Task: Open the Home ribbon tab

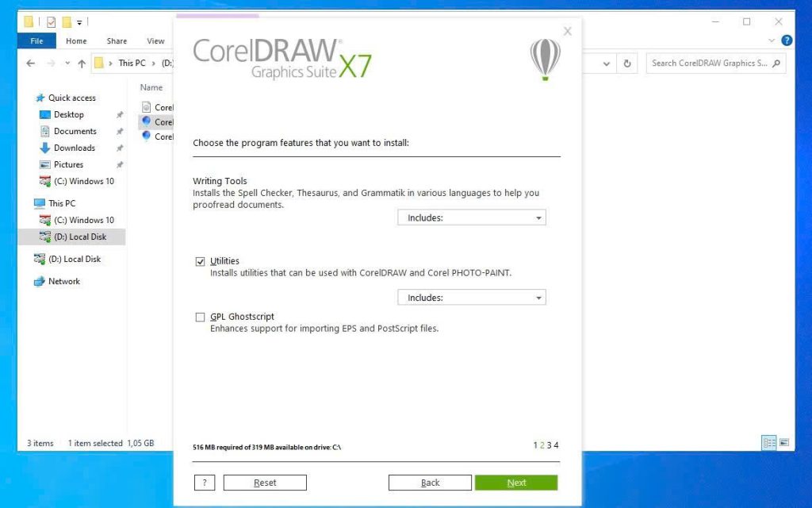Action: [x=76, y=41]
